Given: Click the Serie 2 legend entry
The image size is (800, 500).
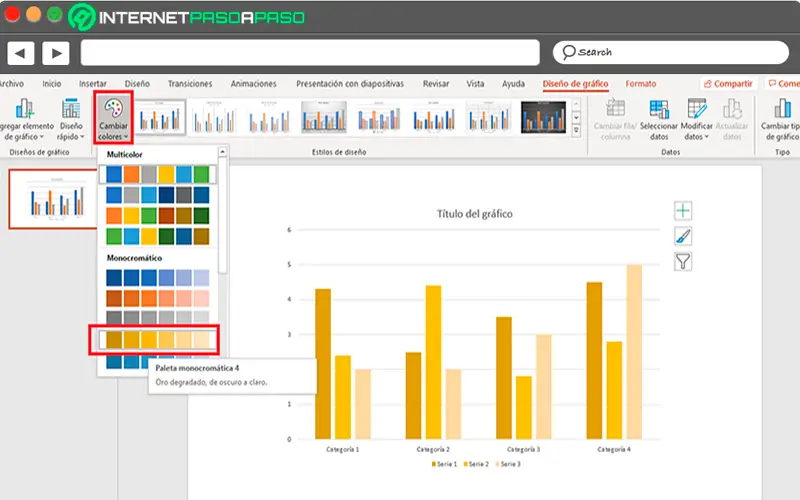Looking at the screenshot, I should point(476,464).
